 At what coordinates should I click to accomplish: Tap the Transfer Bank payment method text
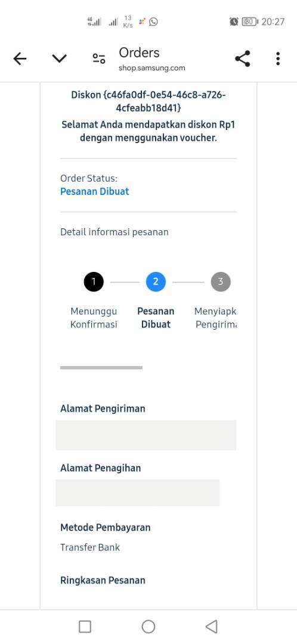point(90,547)
